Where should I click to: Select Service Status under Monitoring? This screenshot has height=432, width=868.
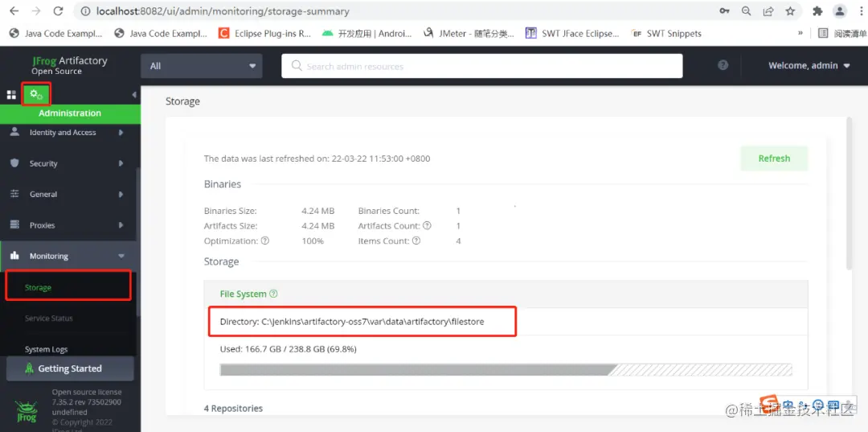[x=49, y=319]
